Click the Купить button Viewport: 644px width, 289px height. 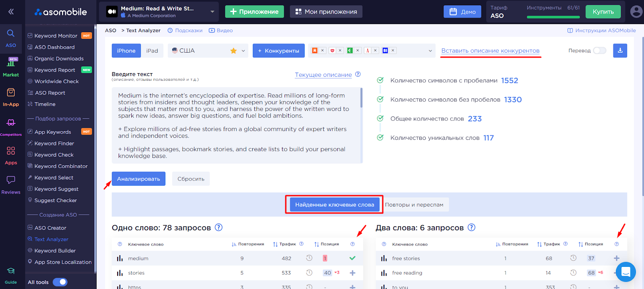click(x=603, y=12)
